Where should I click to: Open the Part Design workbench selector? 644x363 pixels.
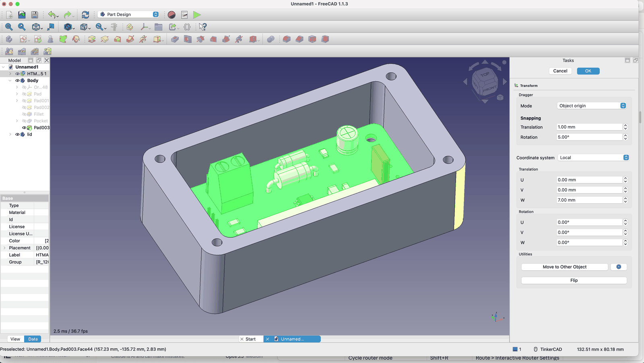pyautogui.click(x=128, y=15)
